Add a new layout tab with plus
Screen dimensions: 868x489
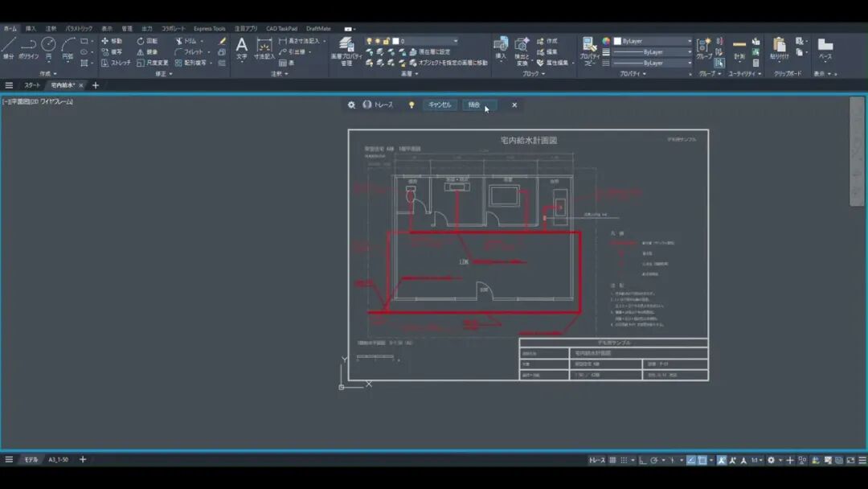click(x=83, y=460)
